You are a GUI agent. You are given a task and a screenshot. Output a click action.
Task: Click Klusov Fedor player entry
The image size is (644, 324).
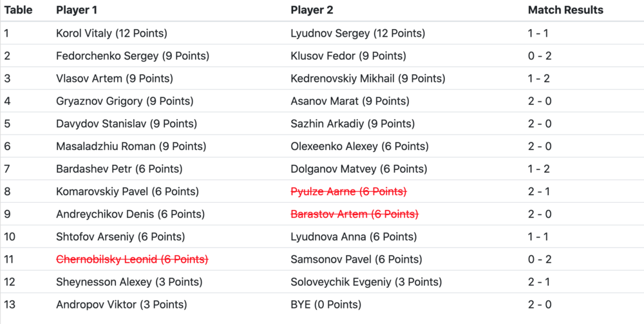[348, 56]
